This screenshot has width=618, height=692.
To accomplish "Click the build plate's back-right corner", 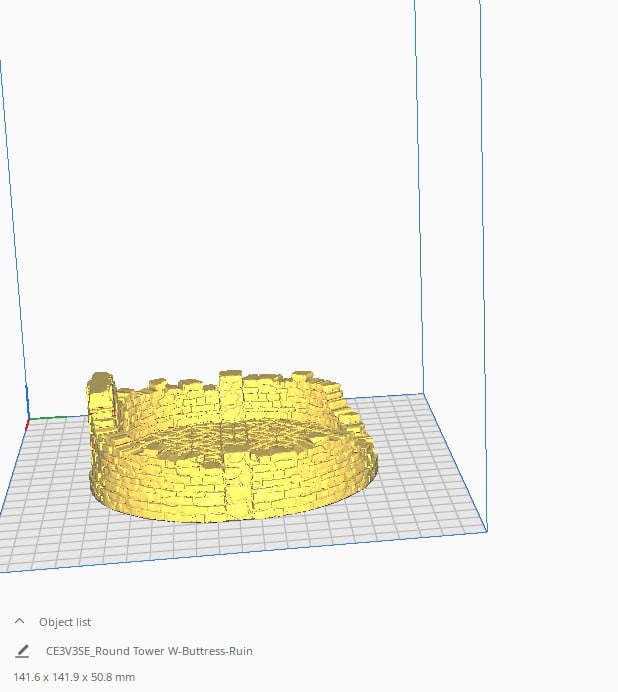I will click(x=424, y=394).
